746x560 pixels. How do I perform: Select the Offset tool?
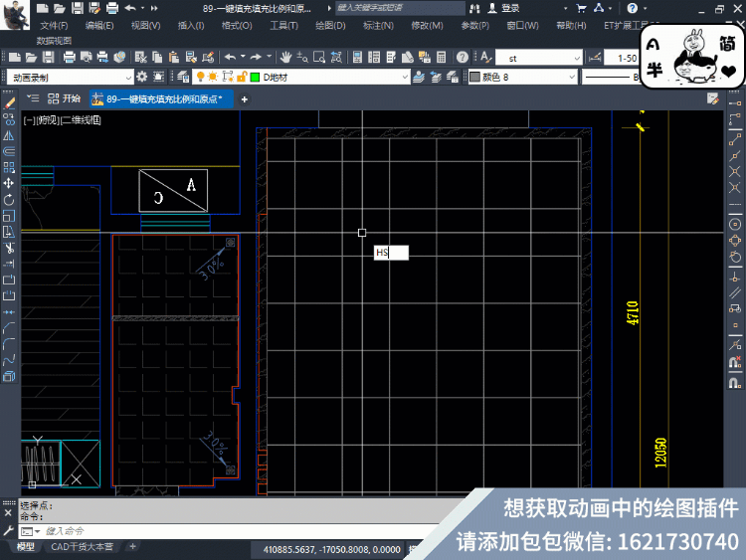[x=9, y=151]
